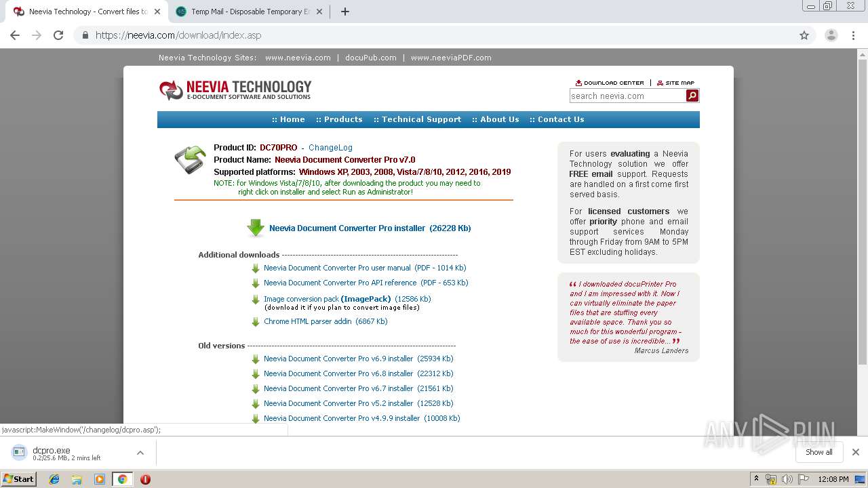Click the red search magnifier button

pyautogui.click(x=692, y=96)
